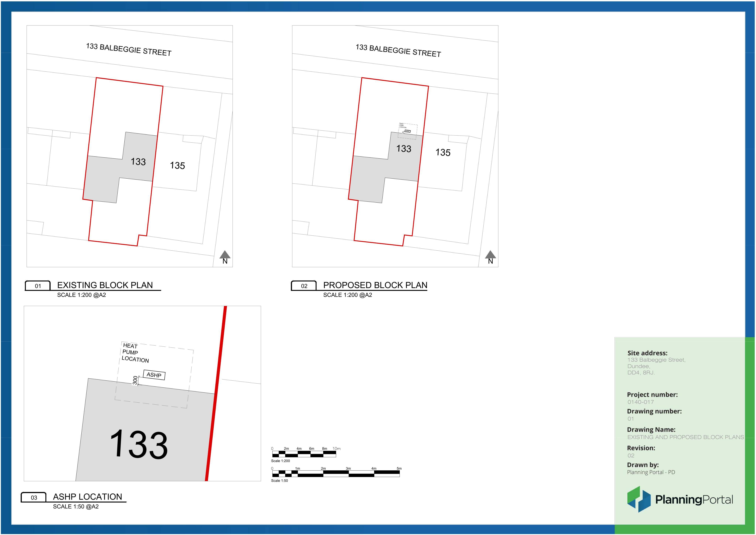The image size is (756, 535).
Task: Click the project number '0140-017'
Action: (641, 402)
